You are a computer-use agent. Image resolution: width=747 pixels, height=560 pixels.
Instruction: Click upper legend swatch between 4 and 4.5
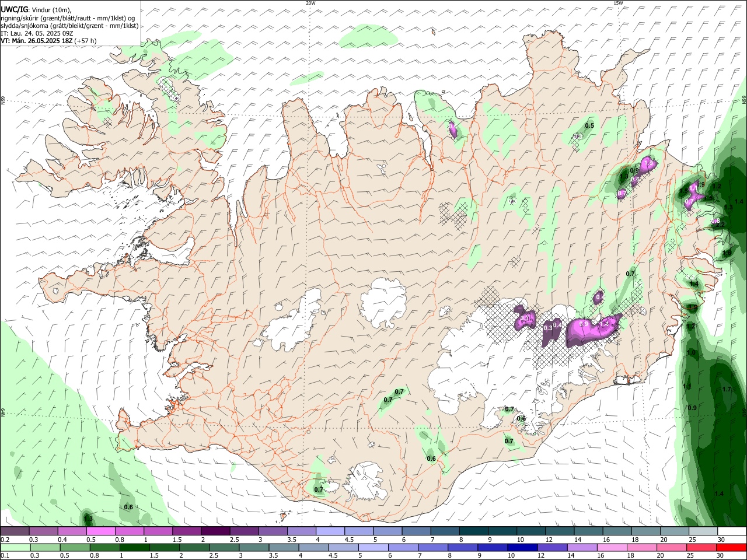(330, 531)
